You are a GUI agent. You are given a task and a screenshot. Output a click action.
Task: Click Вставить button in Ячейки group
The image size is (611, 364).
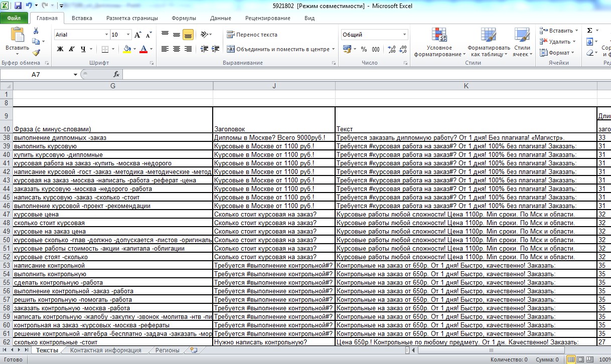pos(559,31)
